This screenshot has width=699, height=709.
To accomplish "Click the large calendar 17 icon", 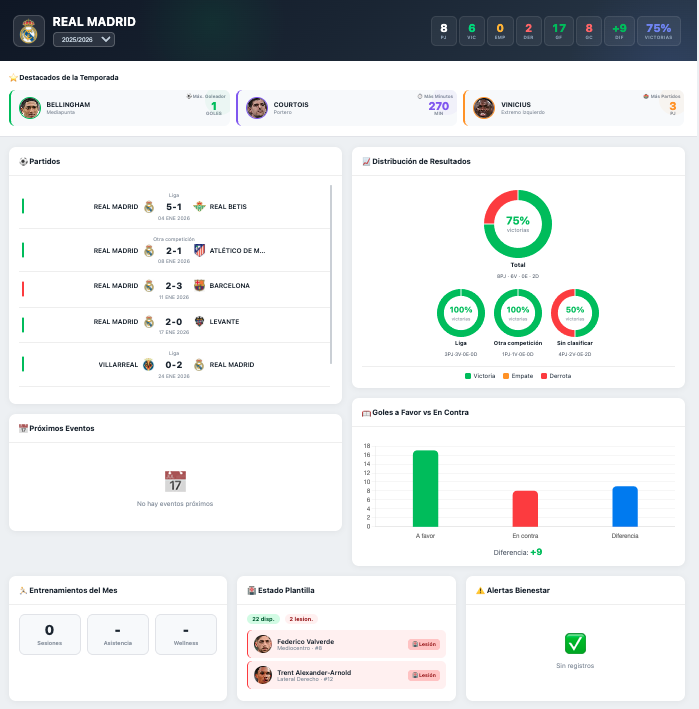I will pos(175,482).
